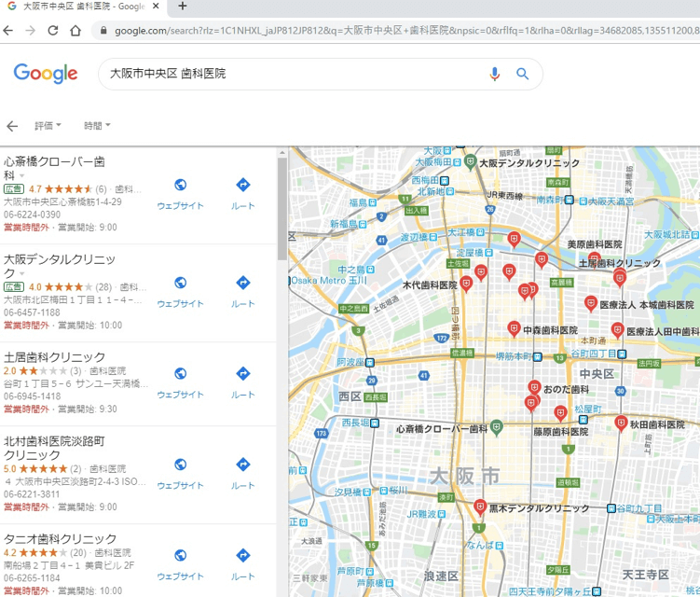Open website icon for 北村歯科医院淡路町クリニック

coord(180,465)
